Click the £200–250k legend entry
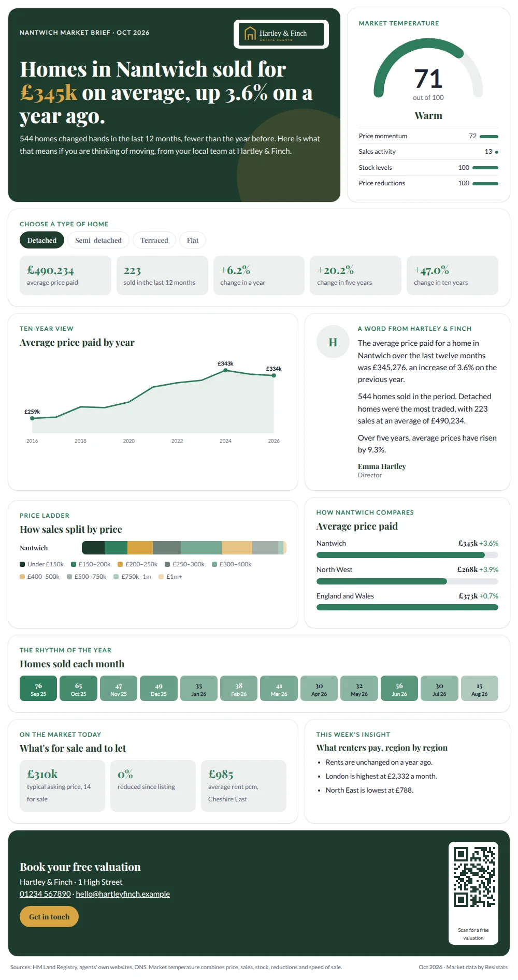The height and width of the screenshot is (980, 518). point(137,564)
